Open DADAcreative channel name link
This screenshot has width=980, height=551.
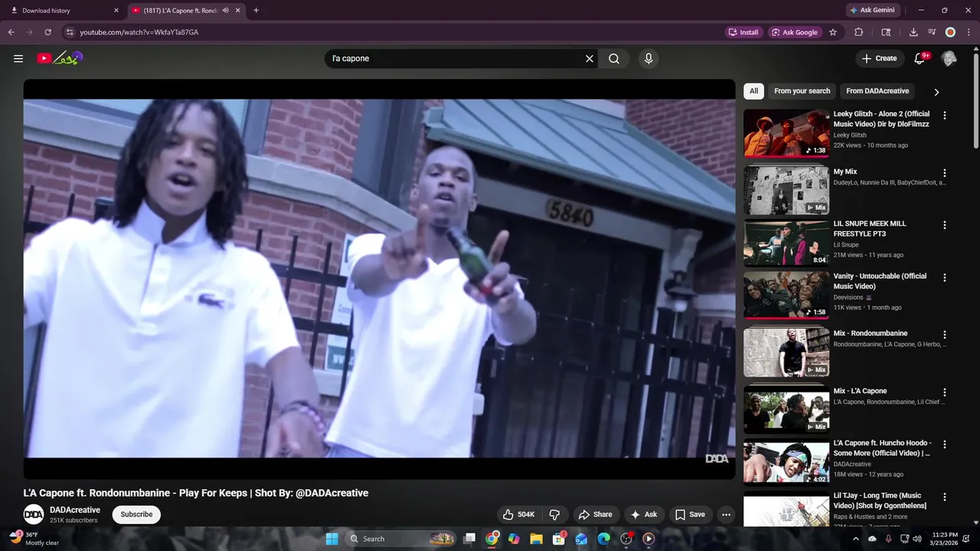[x=75, y=510]
